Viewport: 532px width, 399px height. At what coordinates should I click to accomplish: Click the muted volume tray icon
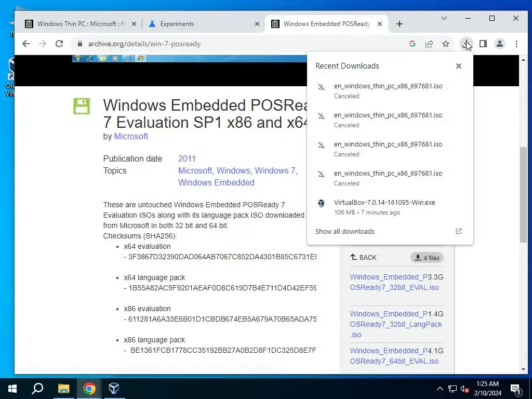pos(464,389)
